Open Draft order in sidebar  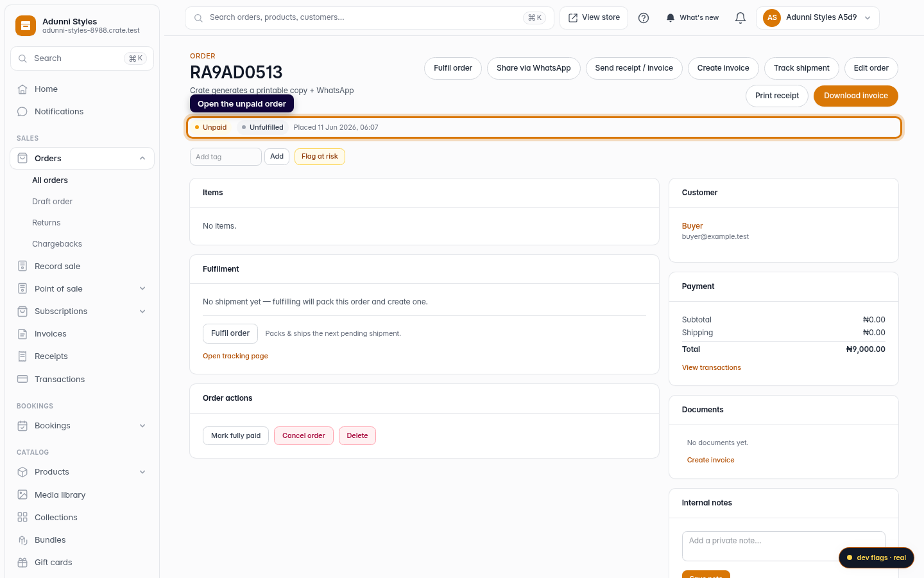(53, 202)
